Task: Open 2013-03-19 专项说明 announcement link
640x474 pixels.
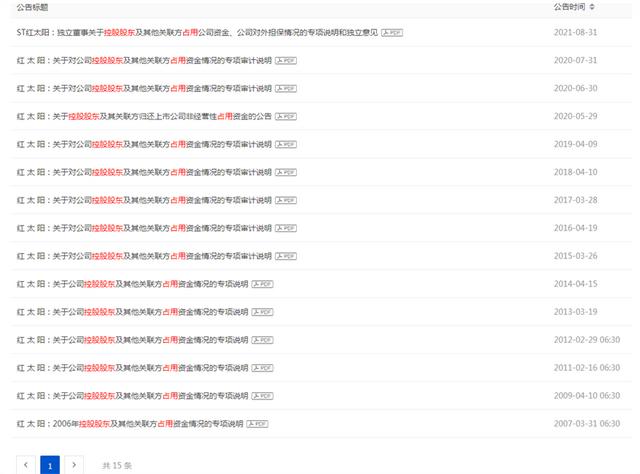Action: point(132,312)
